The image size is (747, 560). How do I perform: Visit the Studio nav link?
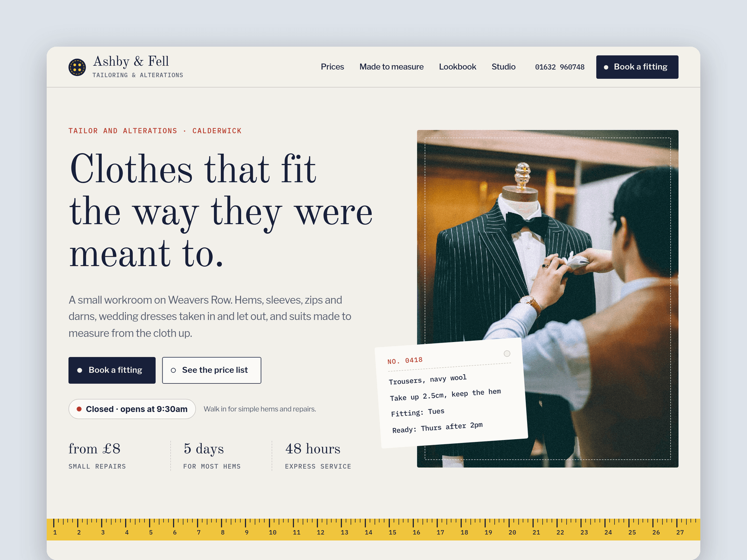point(503,67)
